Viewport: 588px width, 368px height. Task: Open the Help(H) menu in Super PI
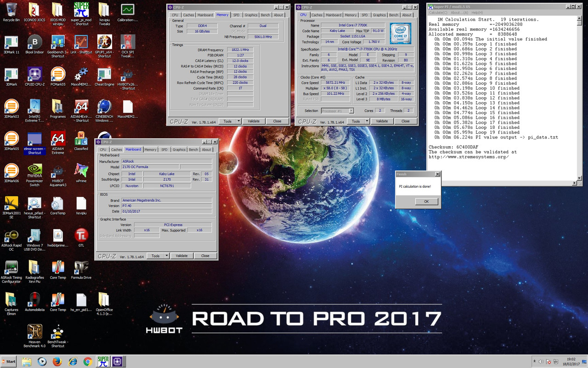tap(477, 12)
